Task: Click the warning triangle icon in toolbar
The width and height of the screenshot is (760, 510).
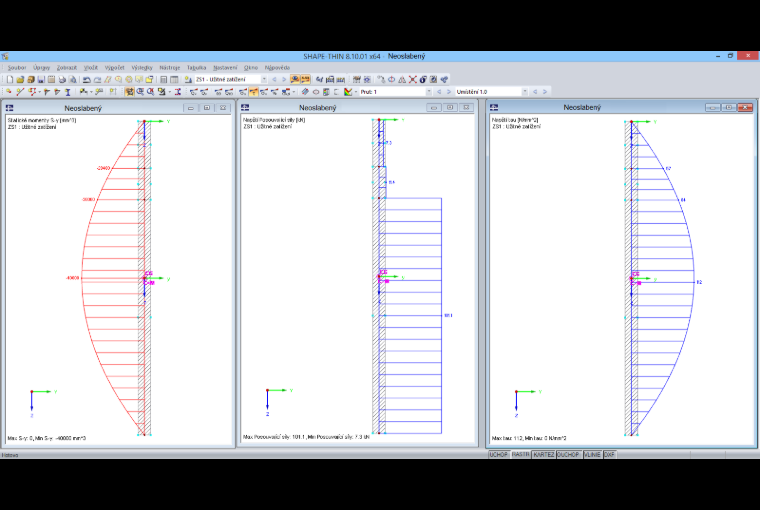Action: pos(402,79)
